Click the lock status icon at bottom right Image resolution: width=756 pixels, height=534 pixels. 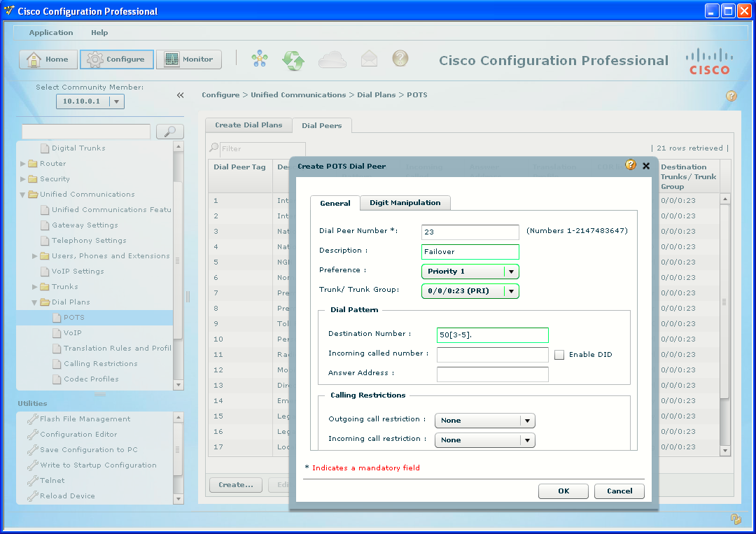736,519
